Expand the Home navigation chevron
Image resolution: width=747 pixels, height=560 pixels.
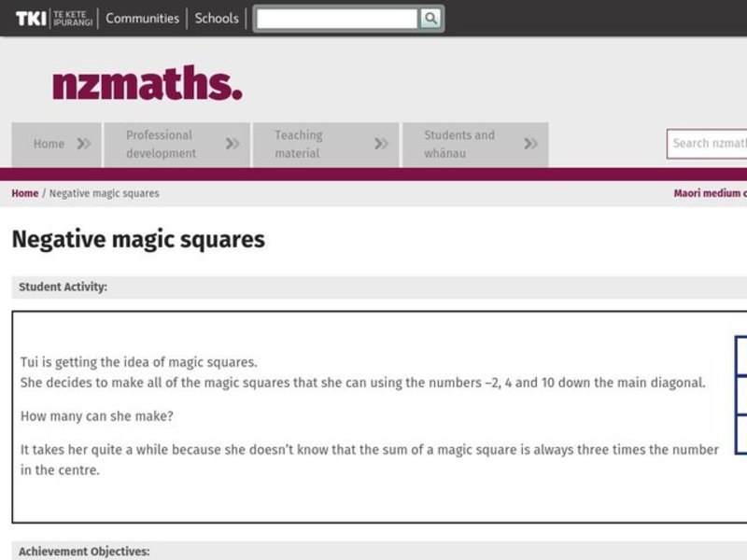pos(82,144)
